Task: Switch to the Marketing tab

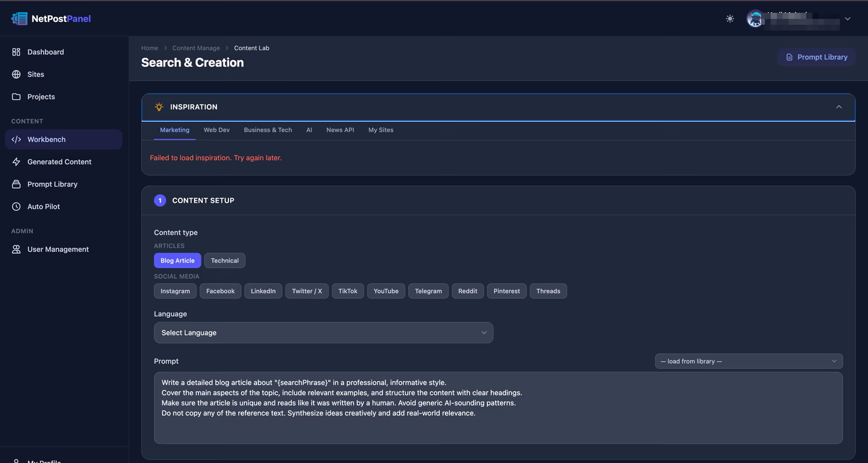Action: [175, 130]
